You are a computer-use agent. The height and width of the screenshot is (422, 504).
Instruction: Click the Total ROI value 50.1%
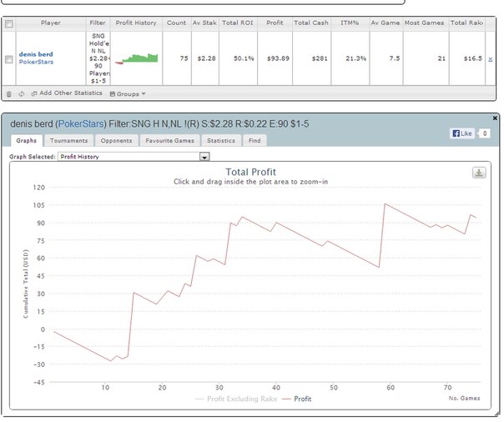click(x=244, y=58)
